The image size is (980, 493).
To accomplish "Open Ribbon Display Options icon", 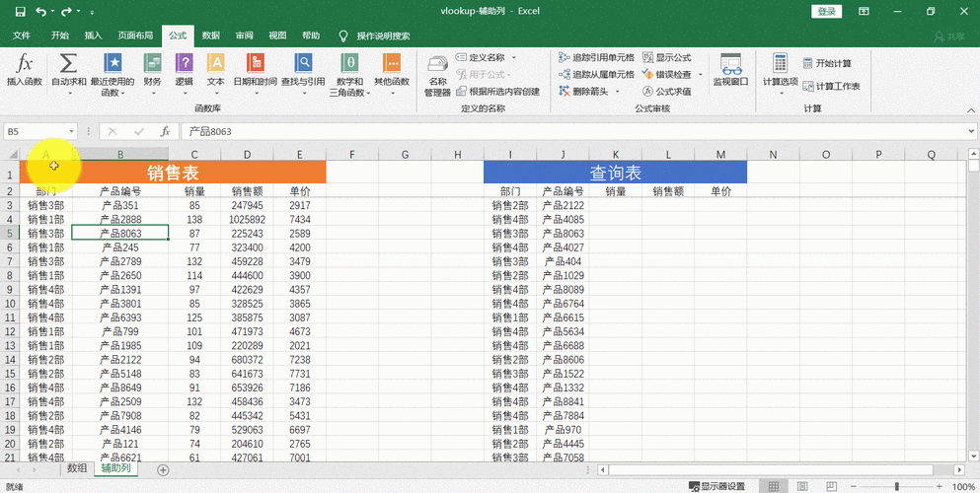I will point(864,11).
